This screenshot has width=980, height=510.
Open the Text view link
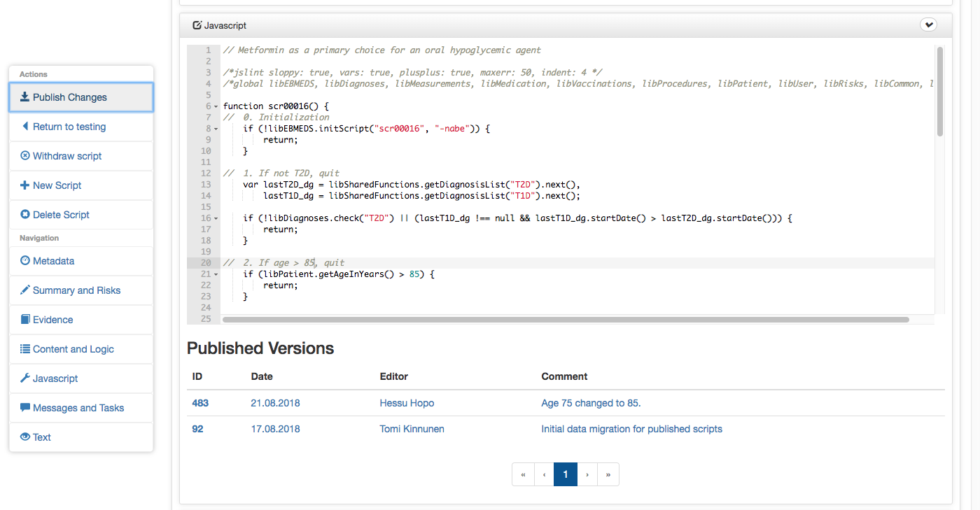coord(81,437)
